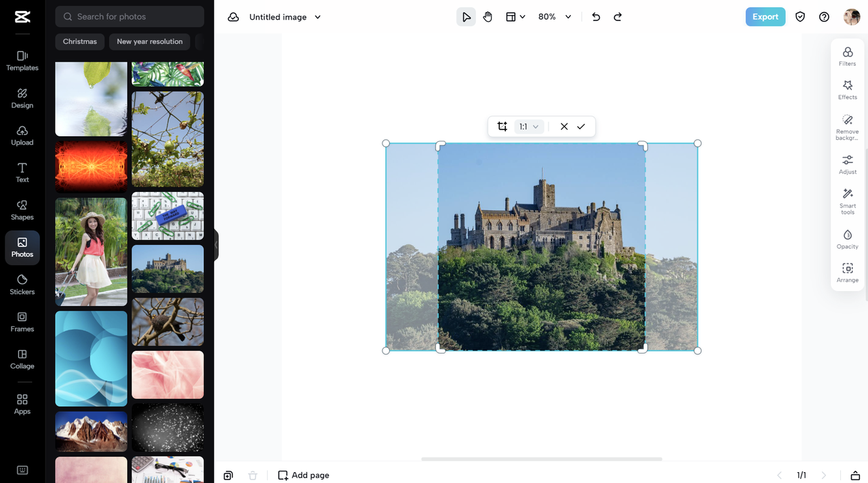Select the blue abstract circles photo
The height and width of the screenshot is (483, 868).
(91, 359)
